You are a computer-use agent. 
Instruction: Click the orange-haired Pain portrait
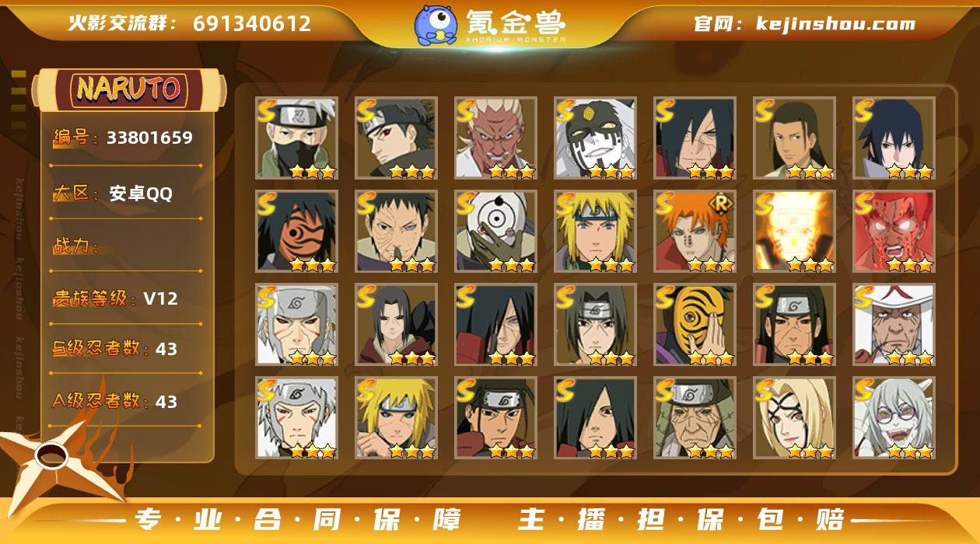[695, 232]
